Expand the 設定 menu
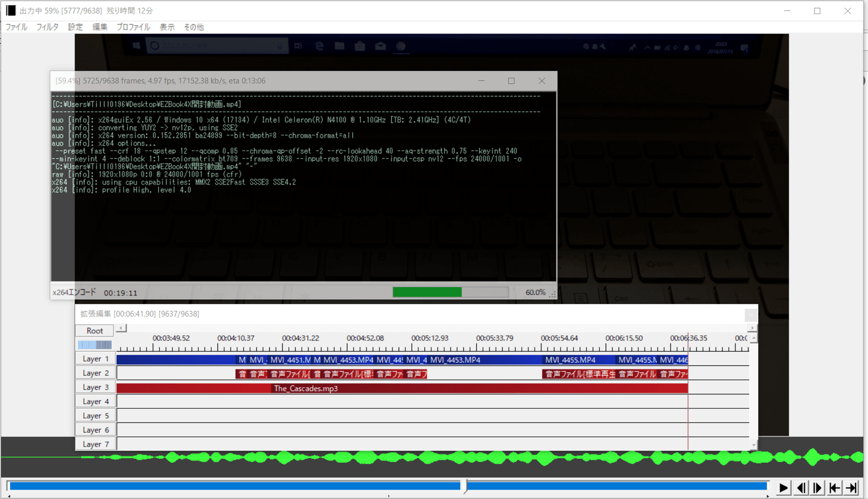This screenshot has width=868, height=499. (75, 27)
